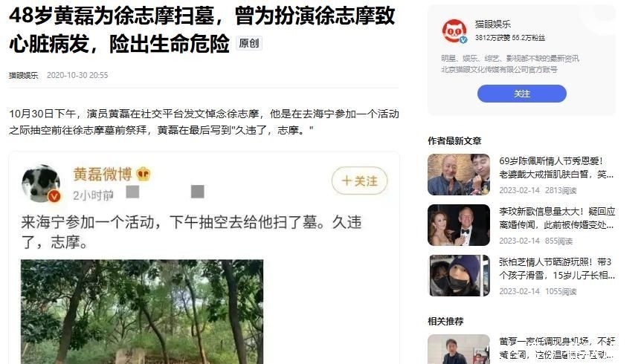Click the 黄磊微博 username
The width and height of the screenshot is (644, 364).
pyautogui.click(x=103, y=175)
